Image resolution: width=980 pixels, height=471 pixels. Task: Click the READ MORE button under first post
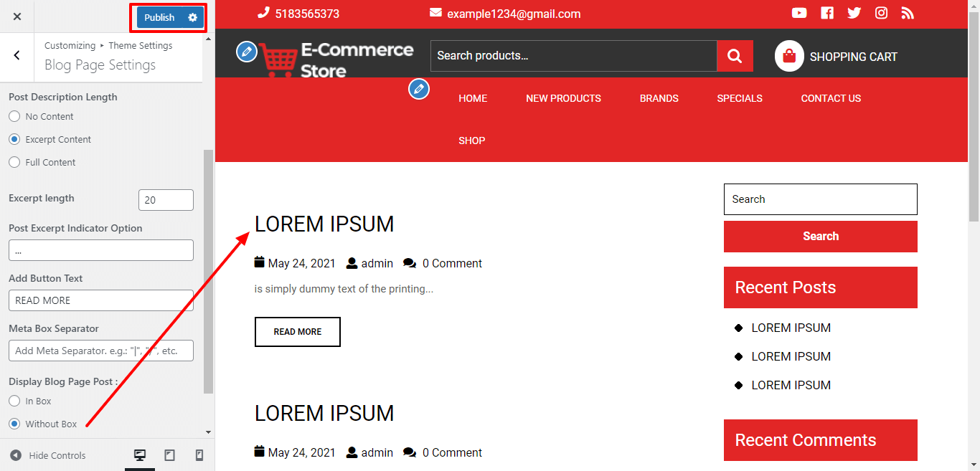coord(297,332)
